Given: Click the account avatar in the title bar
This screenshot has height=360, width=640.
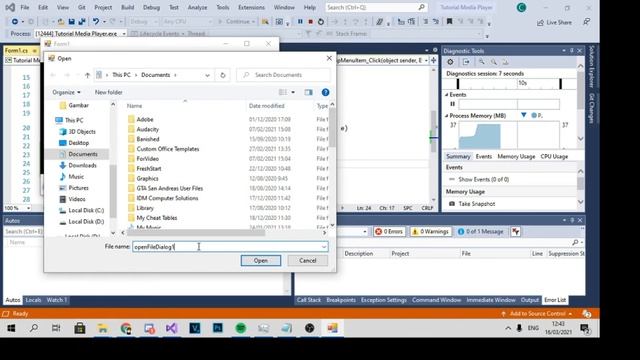Looking at the screenshot, I should [521, 7].
